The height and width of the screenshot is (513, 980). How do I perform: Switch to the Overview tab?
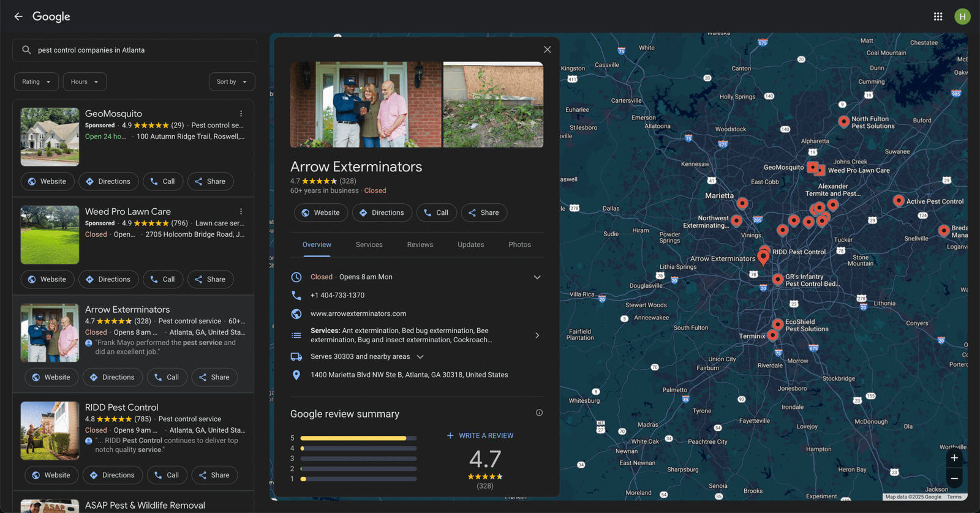(317, 245)
